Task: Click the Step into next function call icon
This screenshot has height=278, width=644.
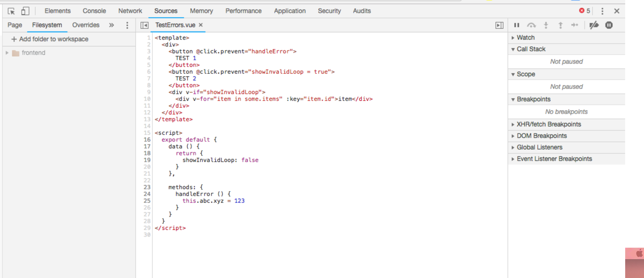Action: click(546, 25)
